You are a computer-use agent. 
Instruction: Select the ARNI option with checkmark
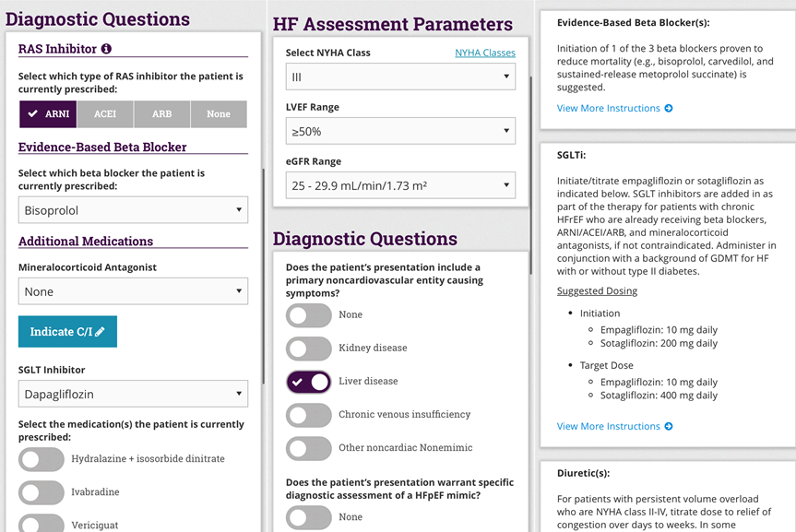pyautogui.click(x=49, y=114)
